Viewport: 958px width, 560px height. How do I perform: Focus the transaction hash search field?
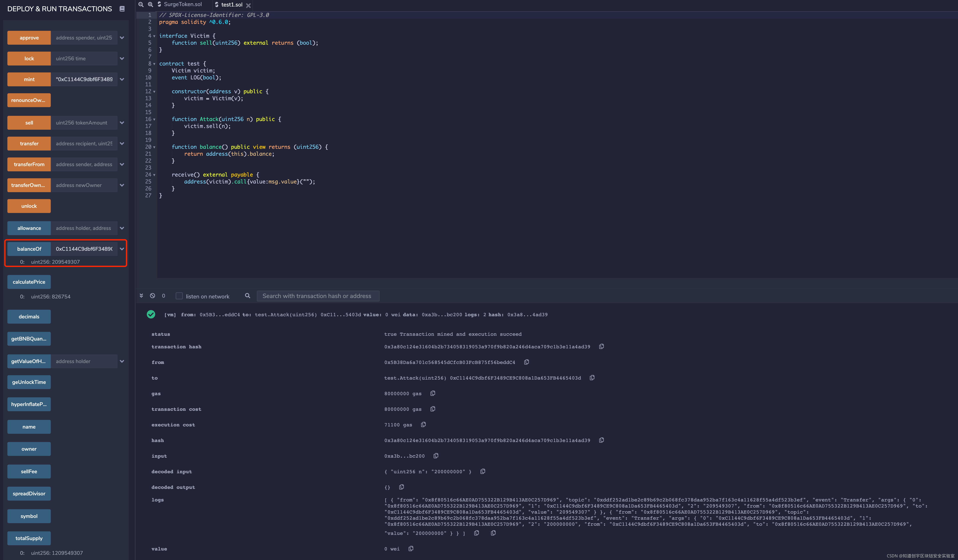(318, 296)
